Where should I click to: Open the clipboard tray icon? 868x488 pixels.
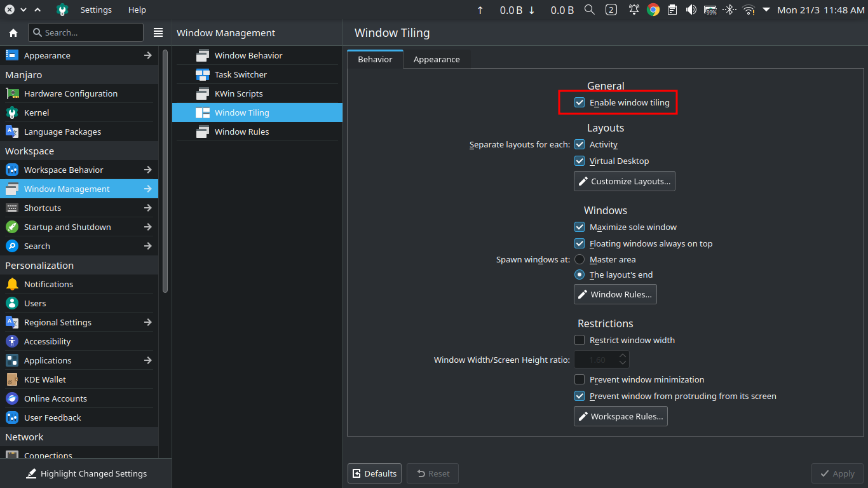pos(672,10)
